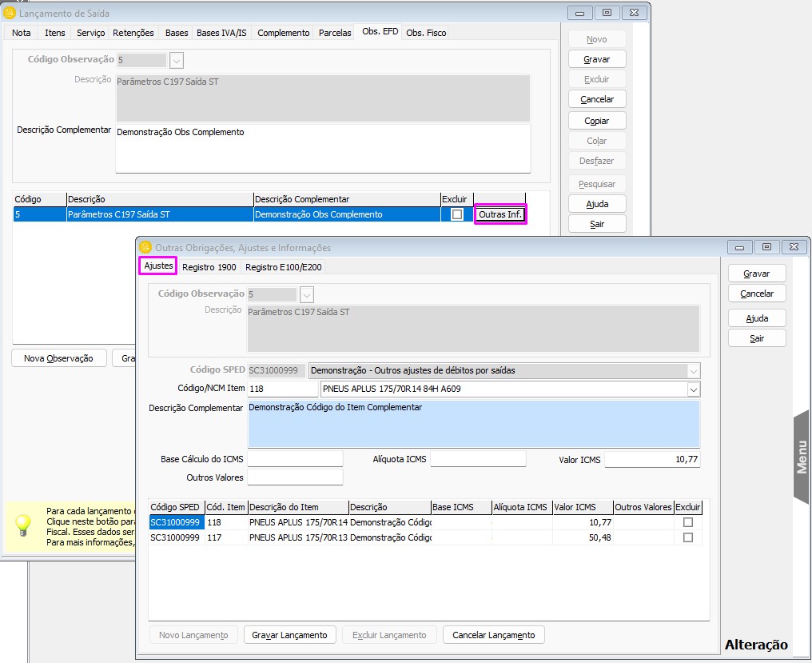The image size is (812, 663).
Task: Expand the Código SPED description dropdown
Action: (x=693, y=370)
